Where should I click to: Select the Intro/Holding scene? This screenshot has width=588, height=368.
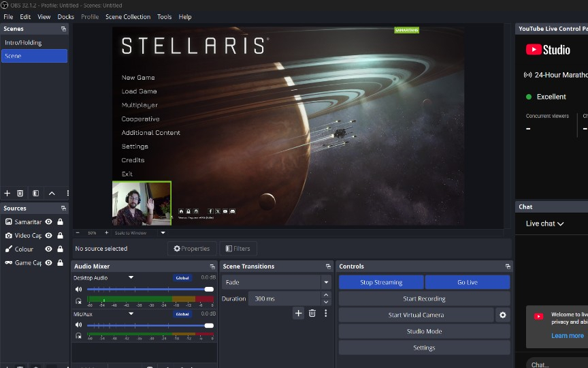[34, 42]
